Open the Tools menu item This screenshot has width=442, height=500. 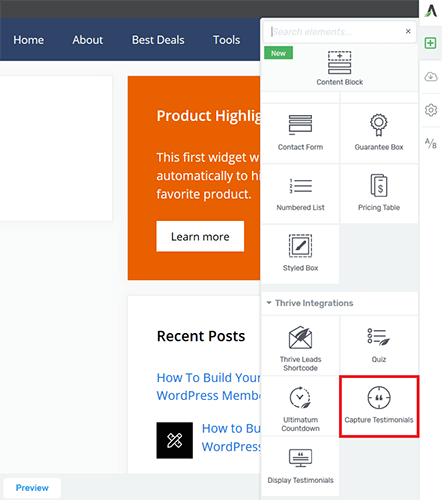226,40
